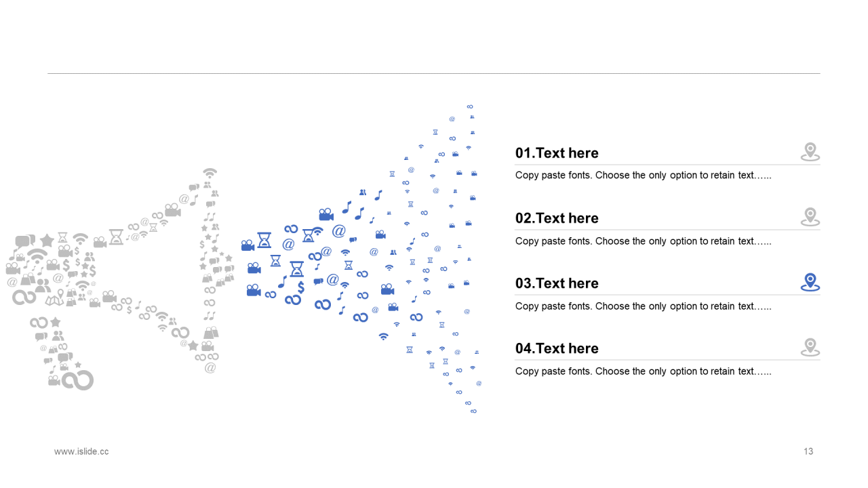
Task: Select the 04.Text here heading
Action: pos(557,348)
